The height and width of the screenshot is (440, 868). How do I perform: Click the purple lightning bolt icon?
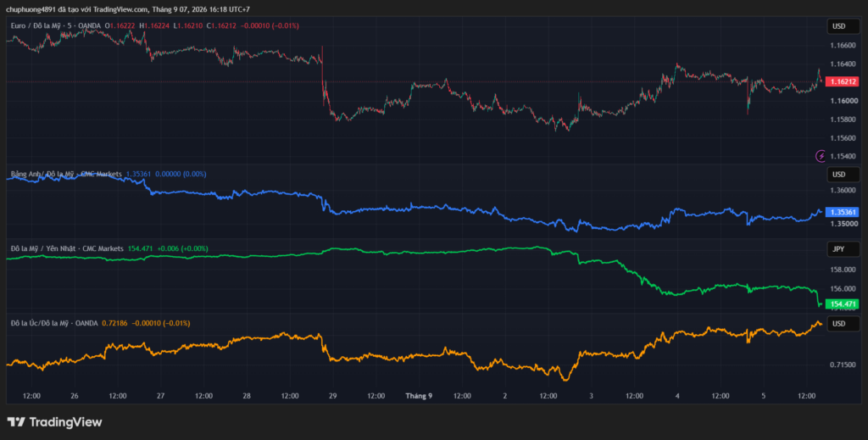(x=821, y=156)
